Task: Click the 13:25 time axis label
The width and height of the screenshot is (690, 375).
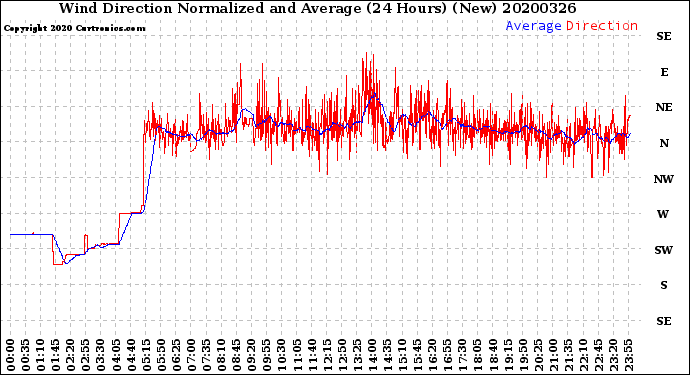Action: coord(357,355)
